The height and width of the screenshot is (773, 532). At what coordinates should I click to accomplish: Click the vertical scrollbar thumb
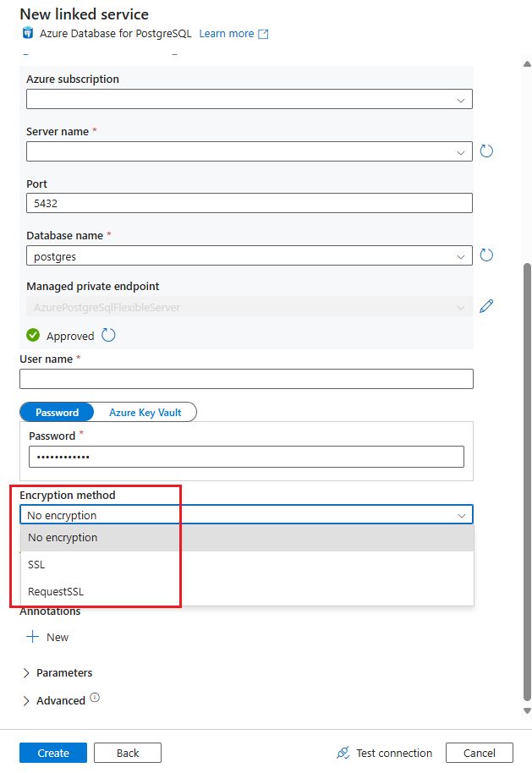(527, 482)
